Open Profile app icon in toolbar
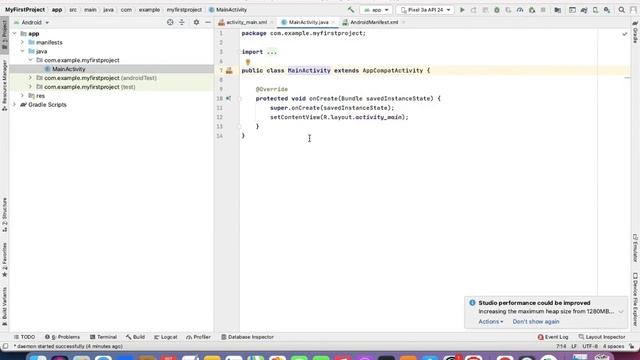 tap(520, 10)
